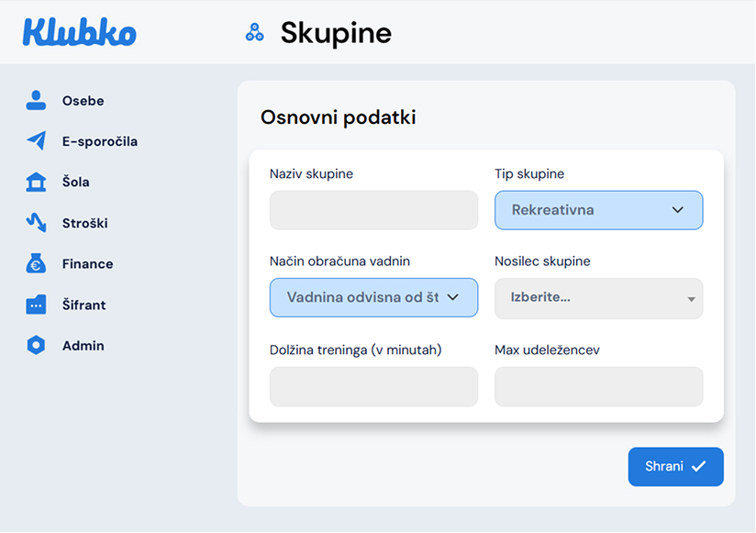
Task: Click the Finance money bag icon
Action: [x=36, y=263]
